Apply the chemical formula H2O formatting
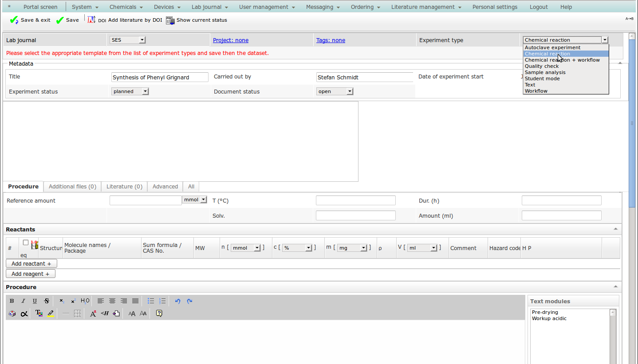Viewport: 638px width, 364px height. click(x=85, y=301)
